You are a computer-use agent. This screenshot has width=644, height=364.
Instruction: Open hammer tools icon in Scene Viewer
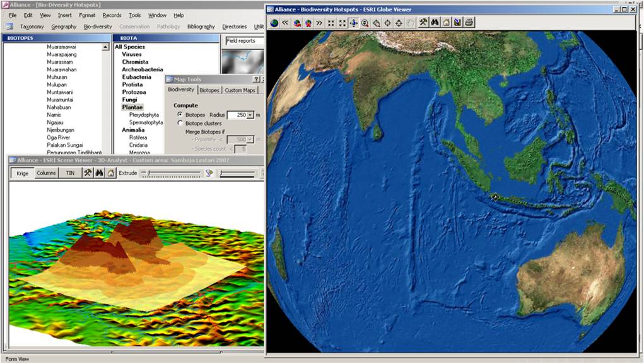click(88, 173)
